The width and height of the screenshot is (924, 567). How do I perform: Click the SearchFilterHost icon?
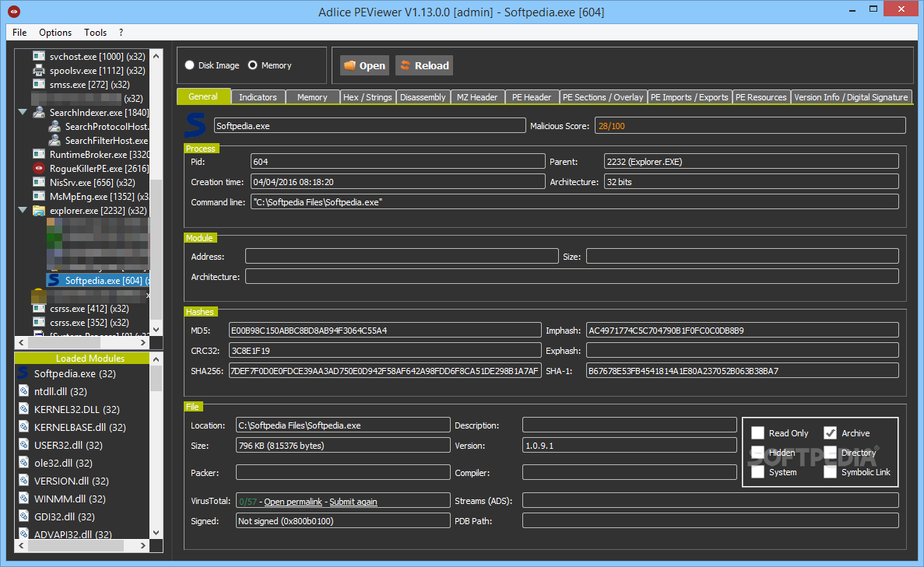pyautogui.click(x=54, y=141)
